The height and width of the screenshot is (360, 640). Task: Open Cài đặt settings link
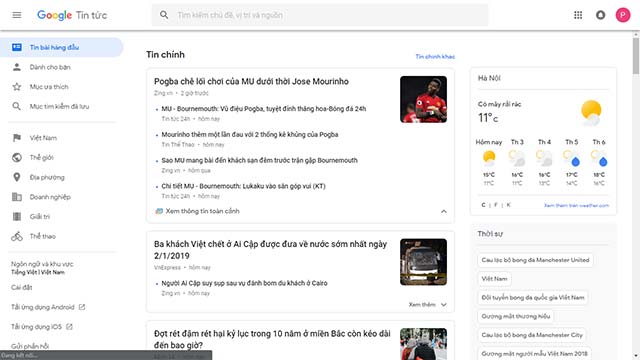[x=22, y=287]
